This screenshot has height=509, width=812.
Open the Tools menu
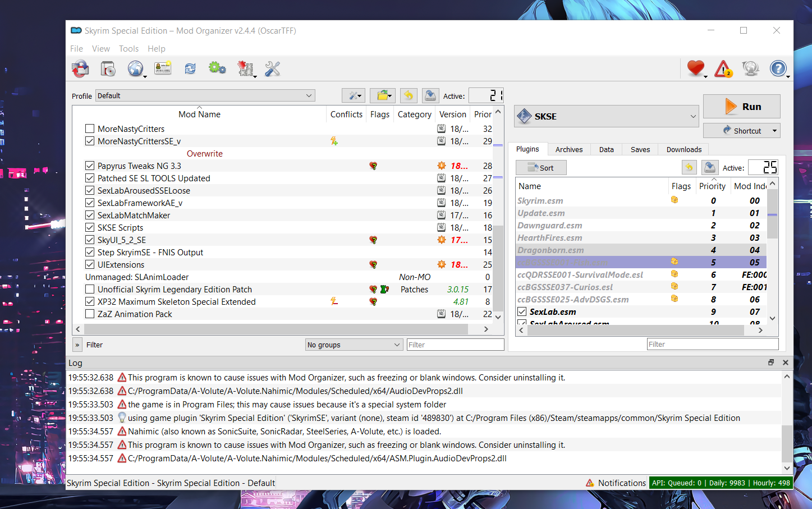coord(129,49)
